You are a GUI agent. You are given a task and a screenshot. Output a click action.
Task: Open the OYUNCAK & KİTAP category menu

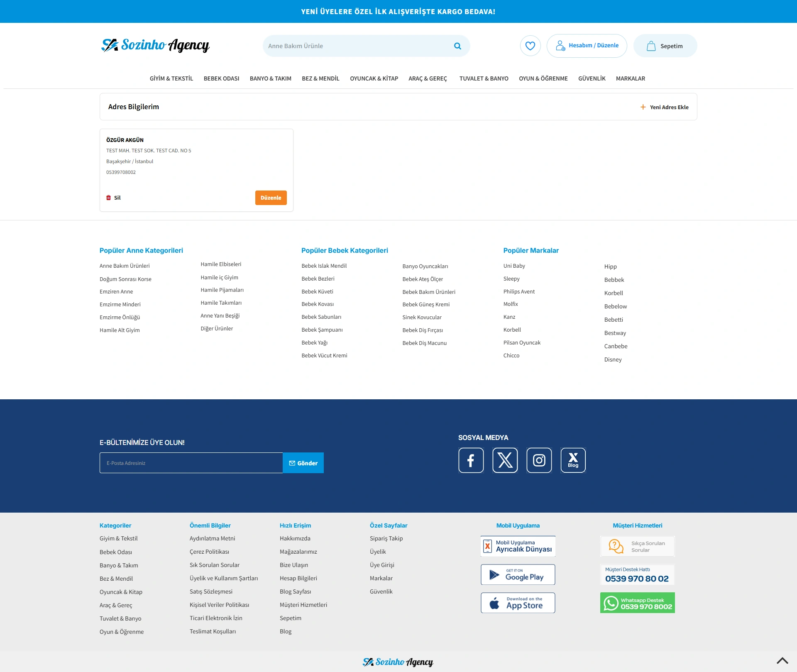tap(374, 78)
